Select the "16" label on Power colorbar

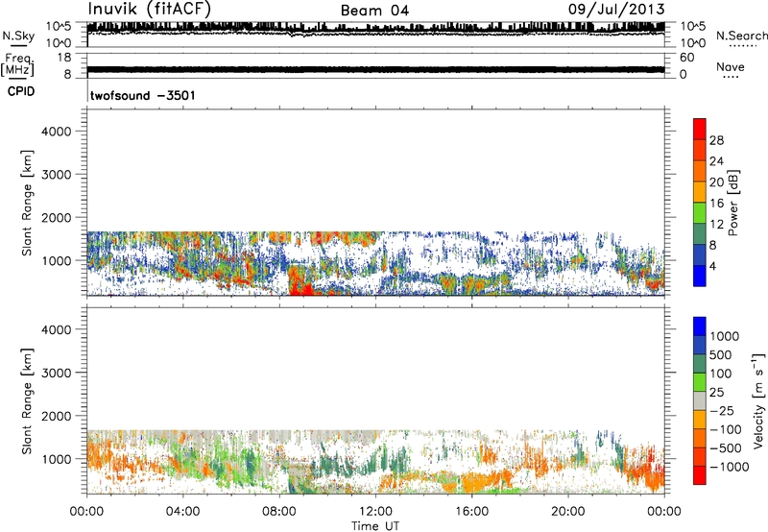716,204
